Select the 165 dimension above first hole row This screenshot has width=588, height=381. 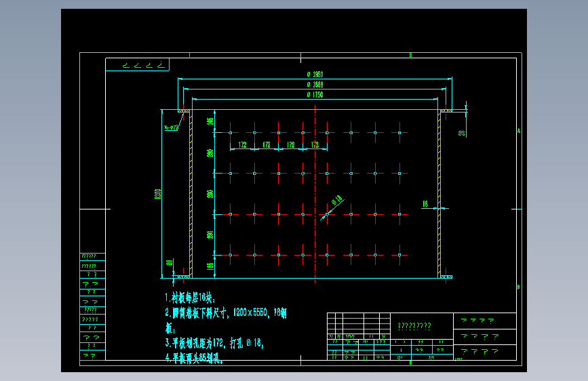[x=210, y=121]
